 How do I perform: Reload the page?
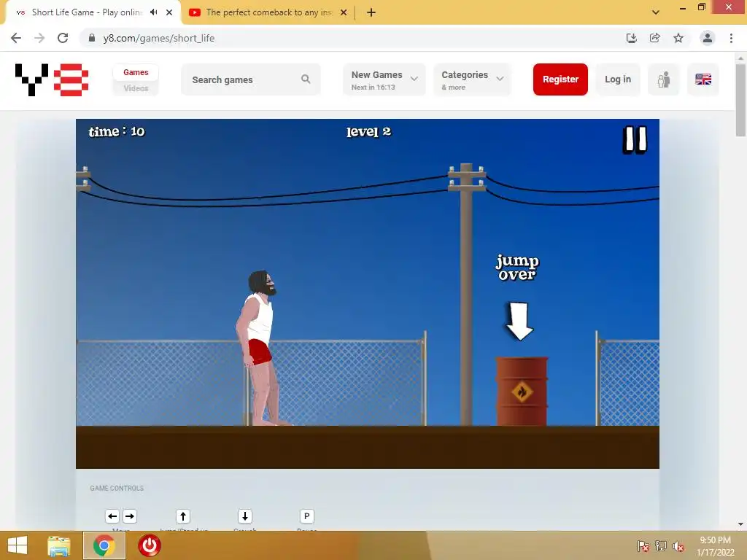(x=63, y=38)
